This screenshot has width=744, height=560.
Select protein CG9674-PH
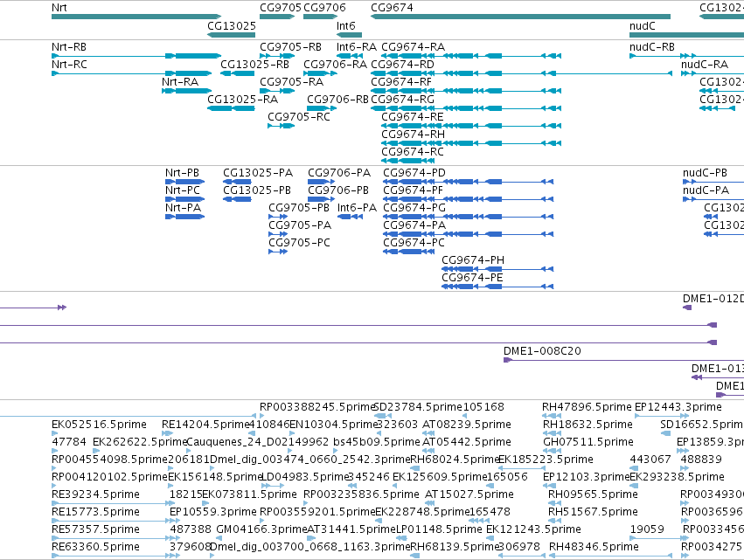[497, 269]
